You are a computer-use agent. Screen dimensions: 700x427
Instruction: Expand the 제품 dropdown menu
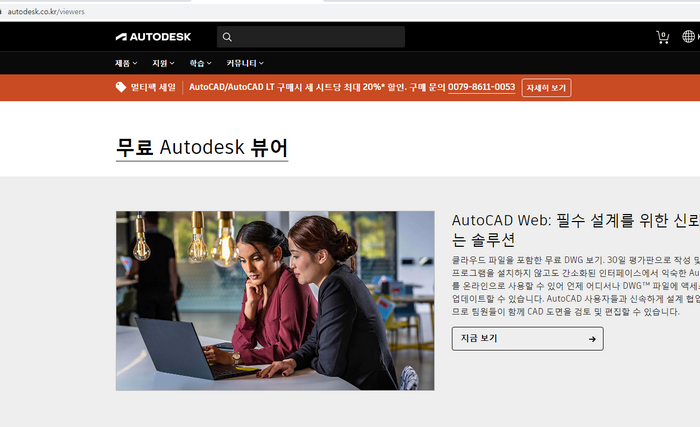[x=126, y=63]
